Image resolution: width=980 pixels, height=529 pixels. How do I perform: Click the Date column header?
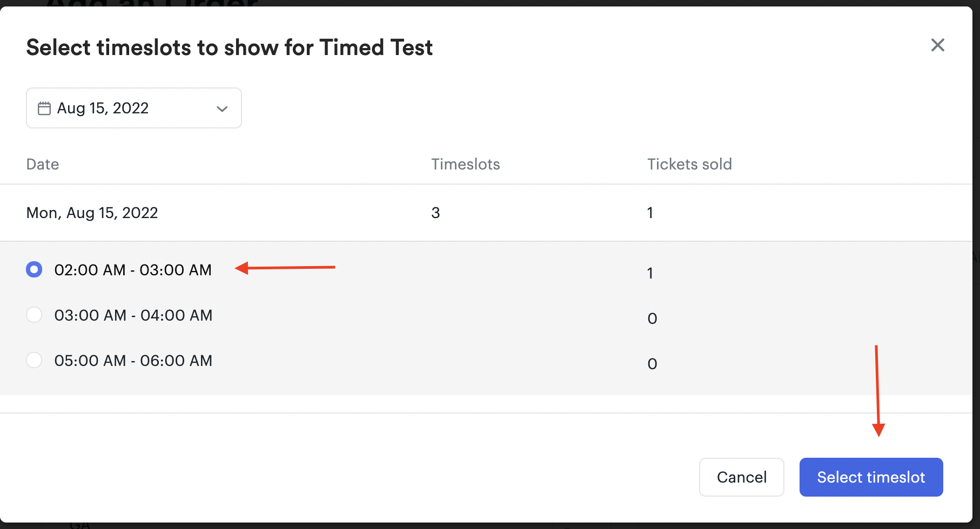(x=43, y=164)
